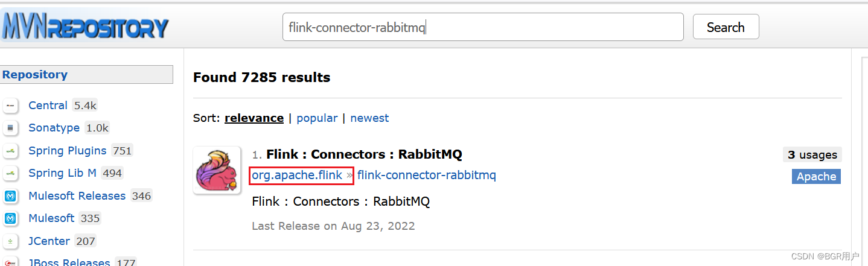The image size is (868, 266).
Task: Focus the flink-connector-rabbitmq search field
Action: (483, 27)
